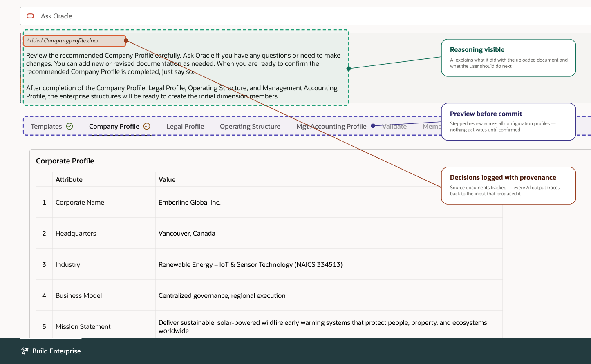Click the orange in-progress indicator on Company Profile

click(x=146, y=126)
